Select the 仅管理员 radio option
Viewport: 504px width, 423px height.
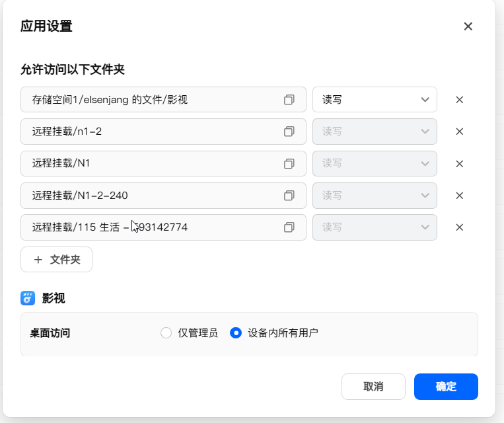point(166,333)
